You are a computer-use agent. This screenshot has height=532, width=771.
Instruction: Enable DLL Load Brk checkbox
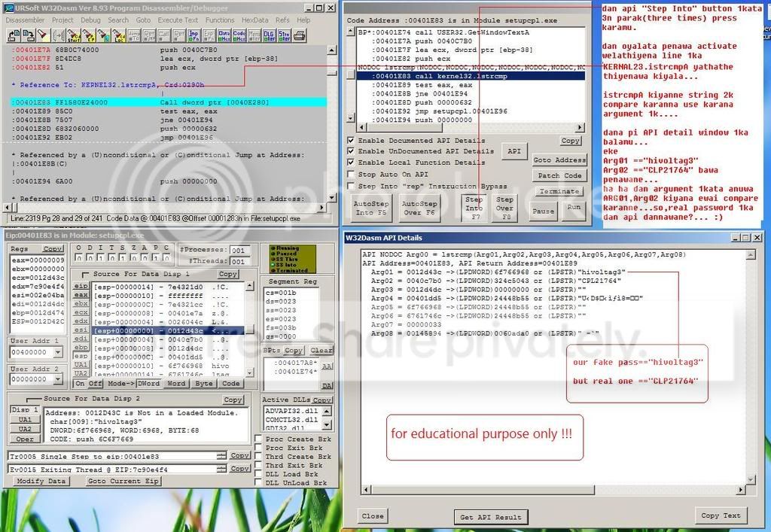(258, 474)
